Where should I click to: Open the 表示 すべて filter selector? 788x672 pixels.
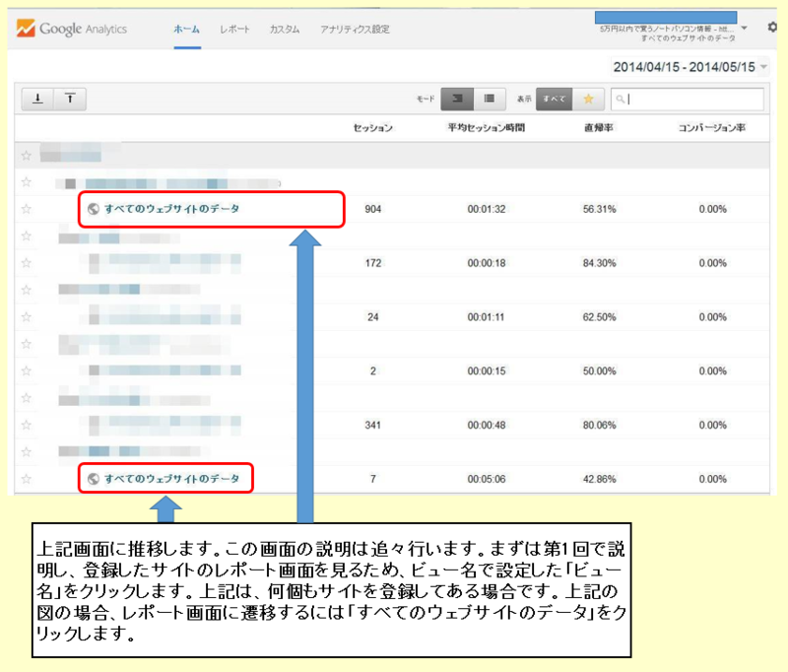[554, 100]
